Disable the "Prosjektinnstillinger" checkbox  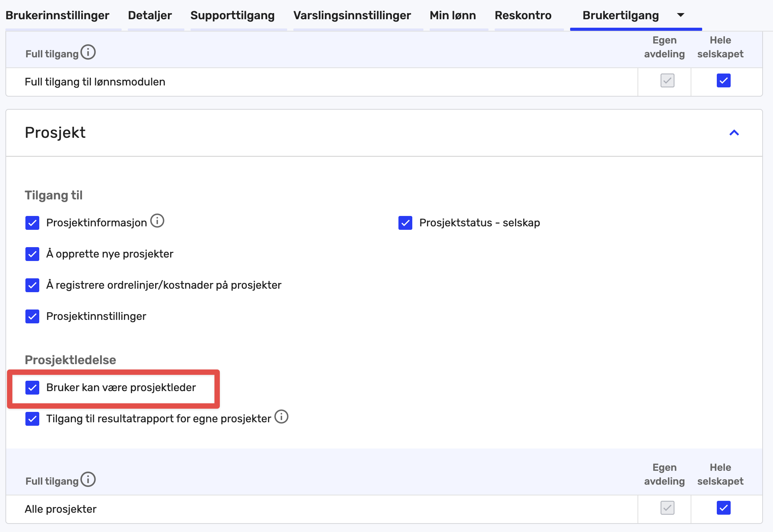click(32, 316)
